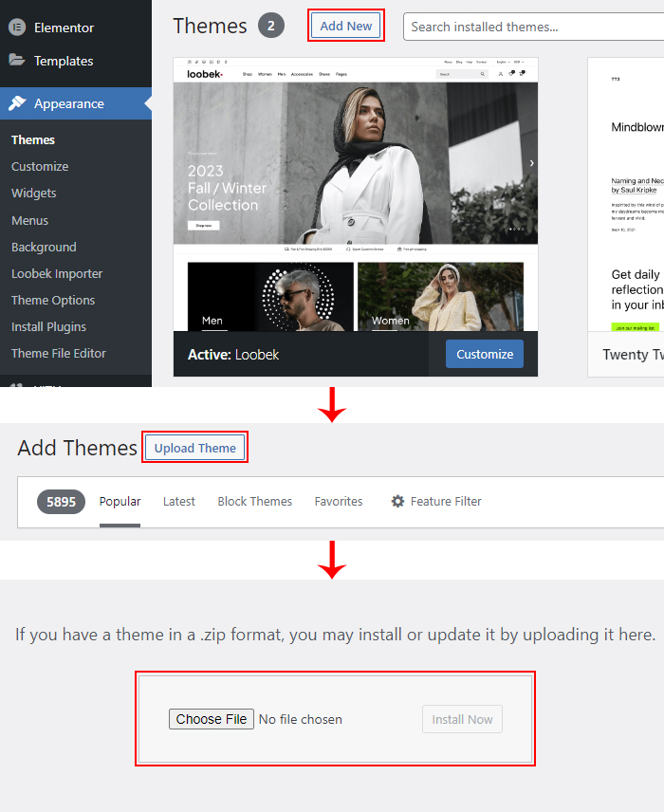The image size is (664, 812).
Task: Open Loobek Importer in sidebar
Action: pyautogui.click(x=57, y=273)
